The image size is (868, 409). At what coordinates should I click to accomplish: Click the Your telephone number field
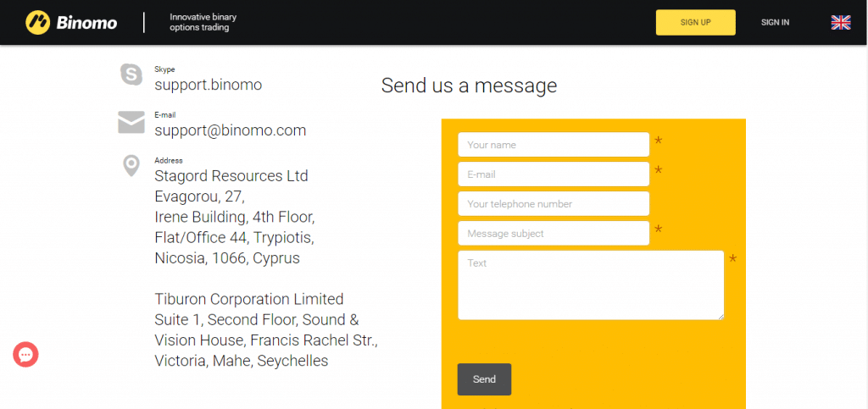pos(554,204)
